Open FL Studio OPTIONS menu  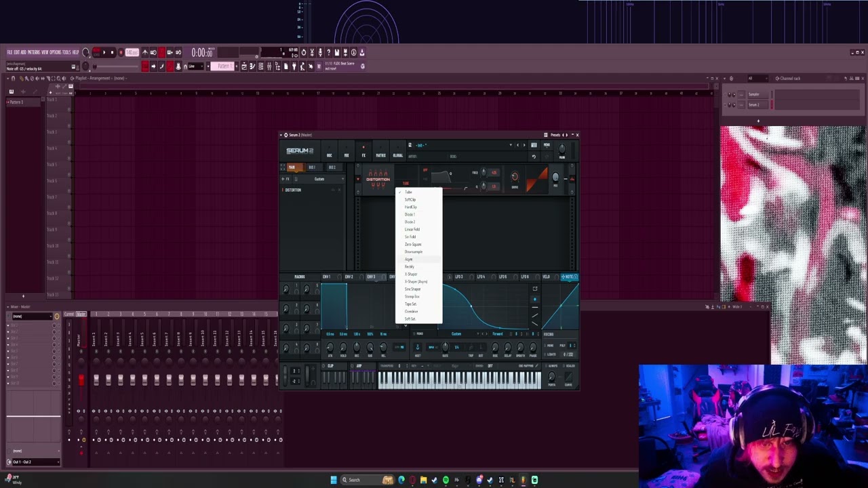(x=55, y=52)
